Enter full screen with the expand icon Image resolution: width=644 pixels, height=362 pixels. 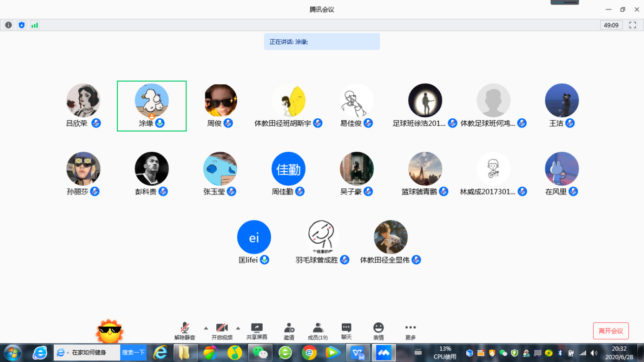pos(632,25)
